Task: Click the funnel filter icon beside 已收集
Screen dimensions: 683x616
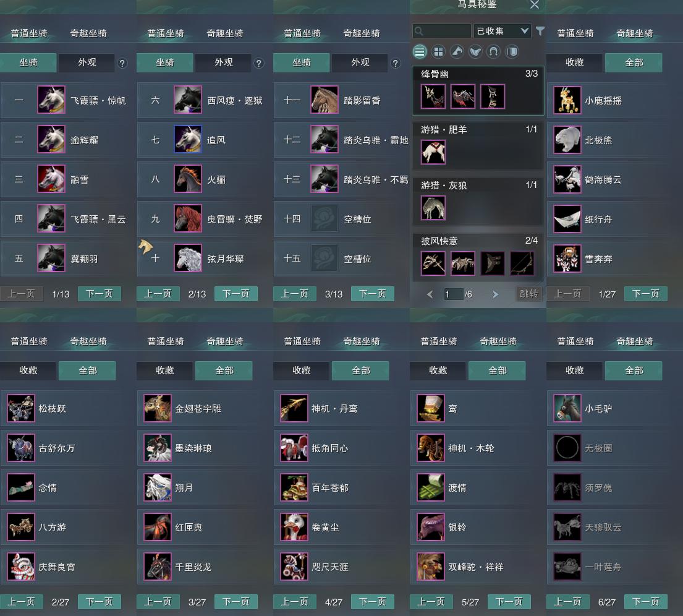Action: [540, 31]
